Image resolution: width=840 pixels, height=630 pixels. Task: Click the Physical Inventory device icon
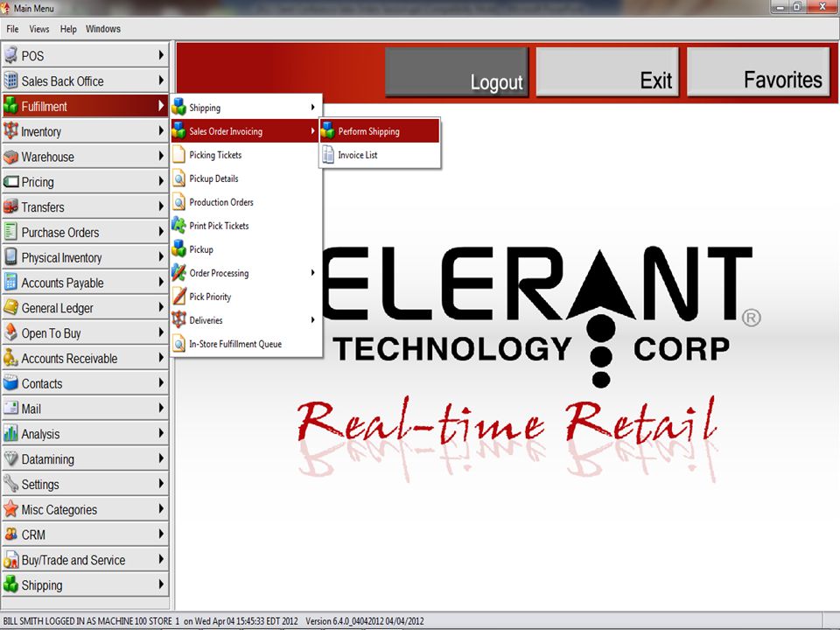[x=10, y=257]
